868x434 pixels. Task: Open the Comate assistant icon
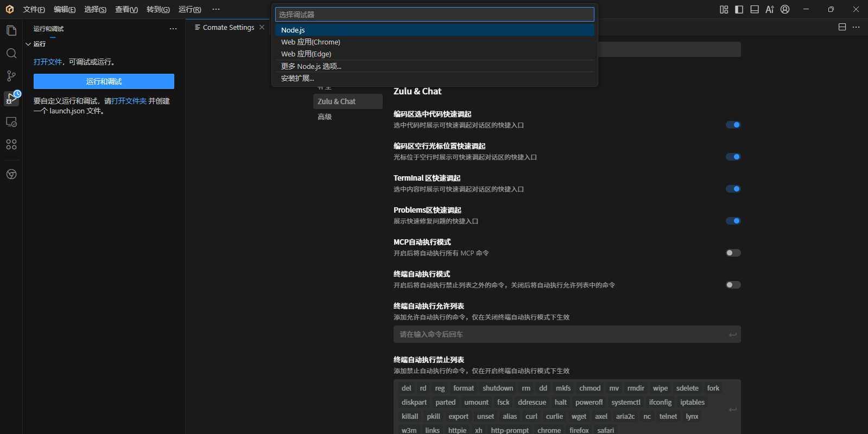(x=11, y=174)
